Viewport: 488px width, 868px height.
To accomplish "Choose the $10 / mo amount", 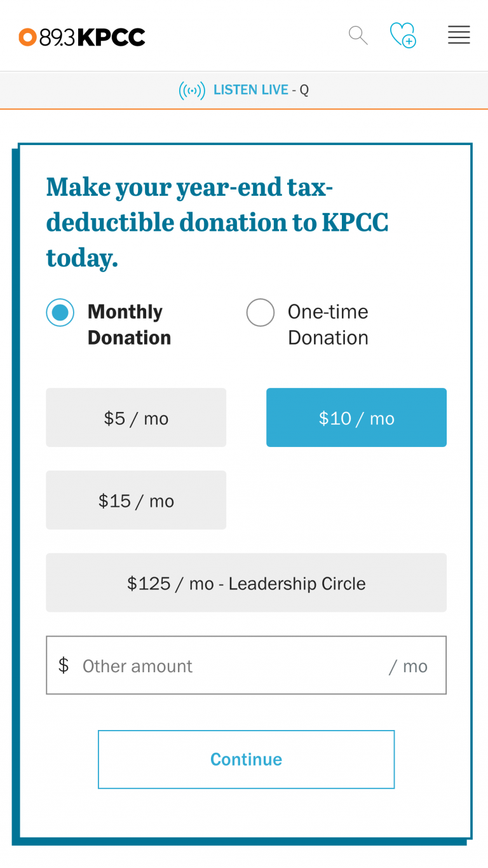I will 356,418.
